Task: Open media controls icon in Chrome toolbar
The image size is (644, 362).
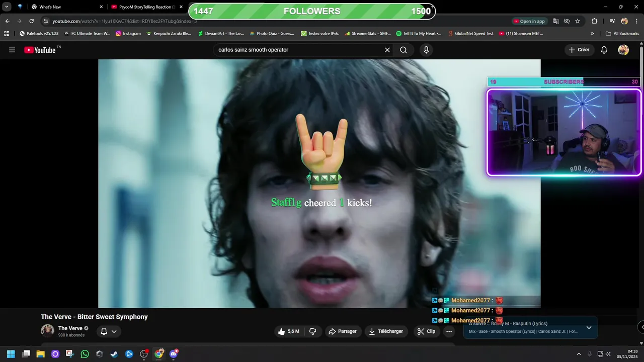Action: [612, 21]
